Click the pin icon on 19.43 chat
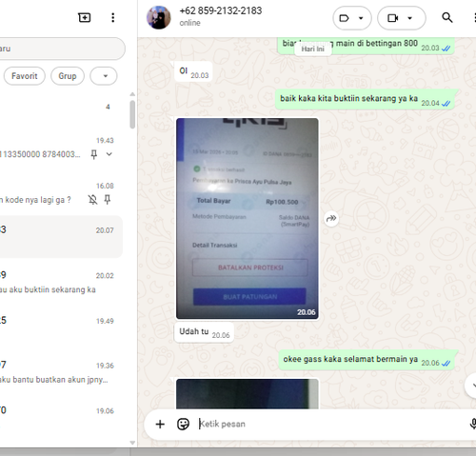 (94, 154)
